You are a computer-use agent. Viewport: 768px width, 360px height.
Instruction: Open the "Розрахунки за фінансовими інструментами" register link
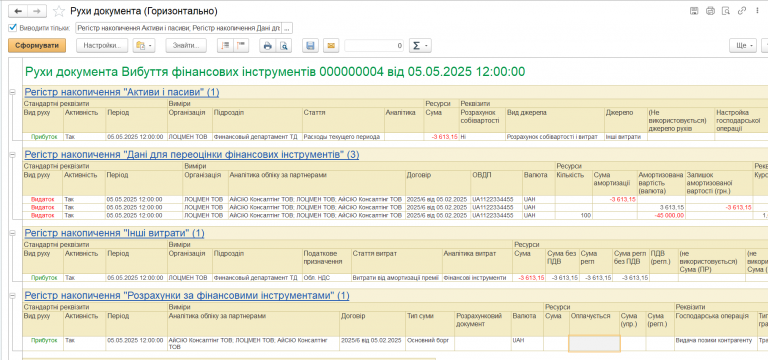click(187, 295)
